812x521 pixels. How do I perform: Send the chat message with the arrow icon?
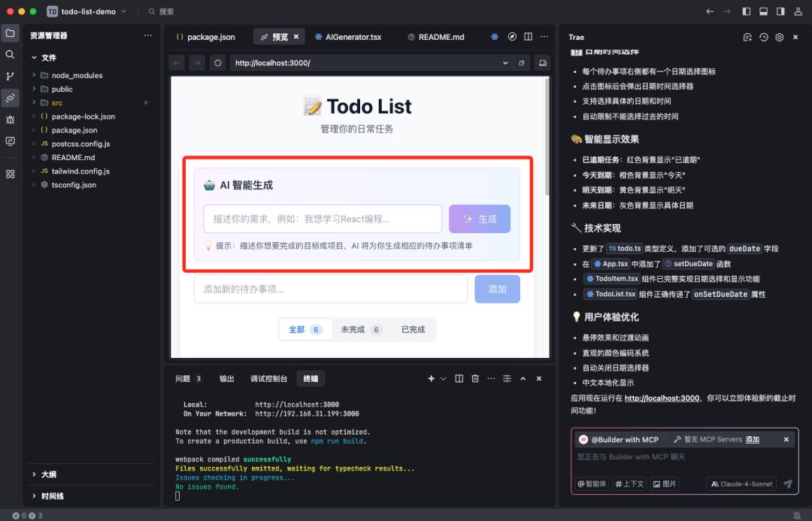(788, 483)
